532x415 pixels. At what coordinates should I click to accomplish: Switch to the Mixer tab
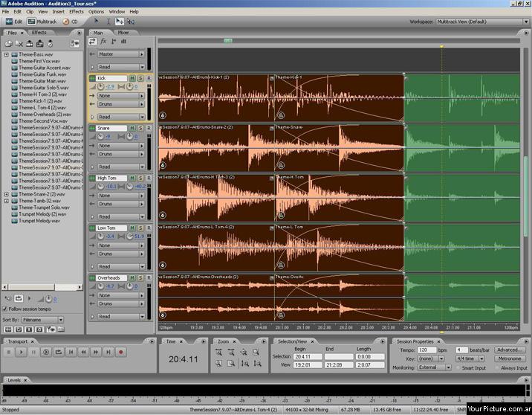pyautogui.click(x=123, y=33)
